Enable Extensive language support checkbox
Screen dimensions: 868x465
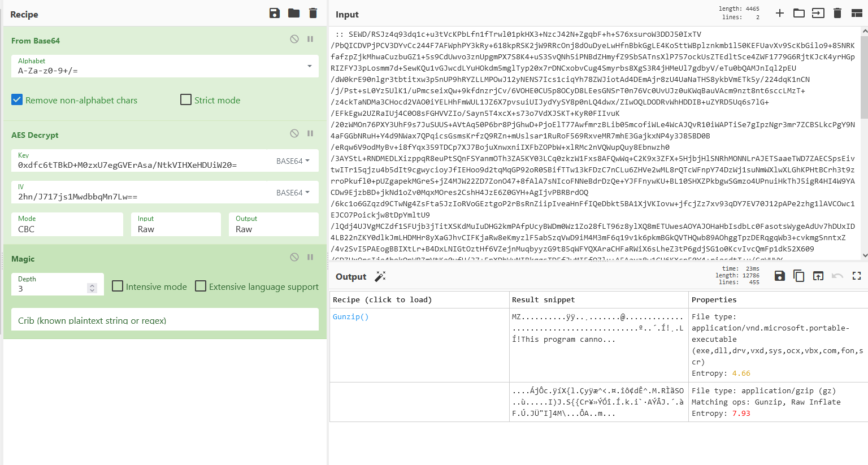tap(201, 286)
